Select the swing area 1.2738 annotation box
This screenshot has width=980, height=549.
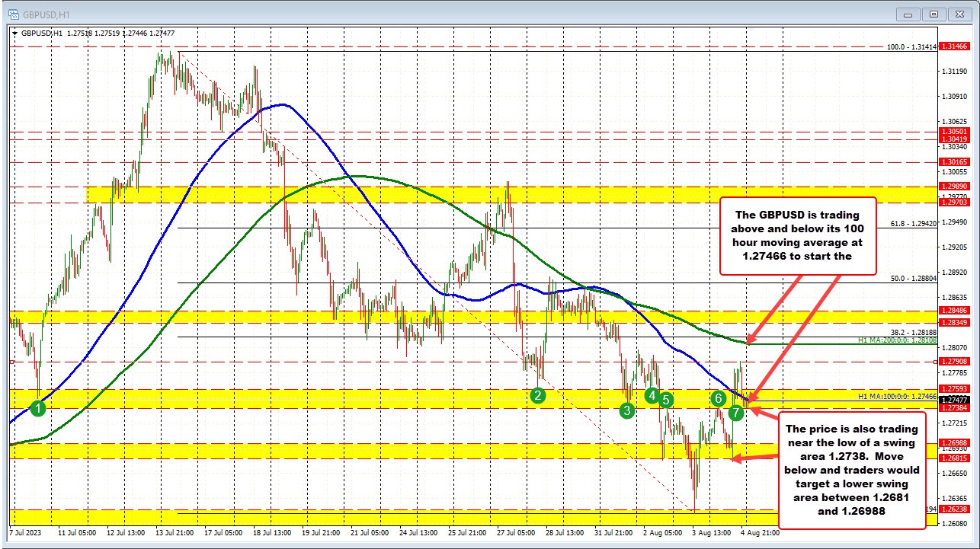click(x=852, y=471)
